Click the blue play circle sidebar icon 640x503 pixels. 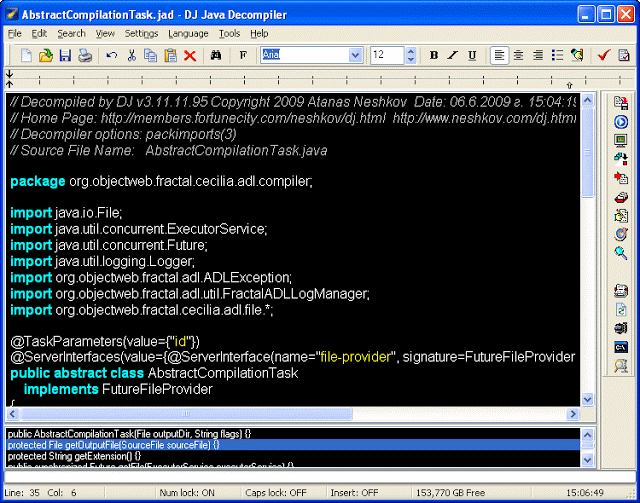pos(621,122)
